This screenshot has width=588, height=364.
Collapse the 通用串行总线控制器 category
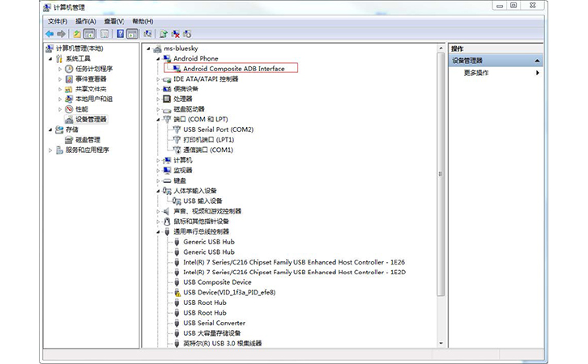click(x=158, y=232)
